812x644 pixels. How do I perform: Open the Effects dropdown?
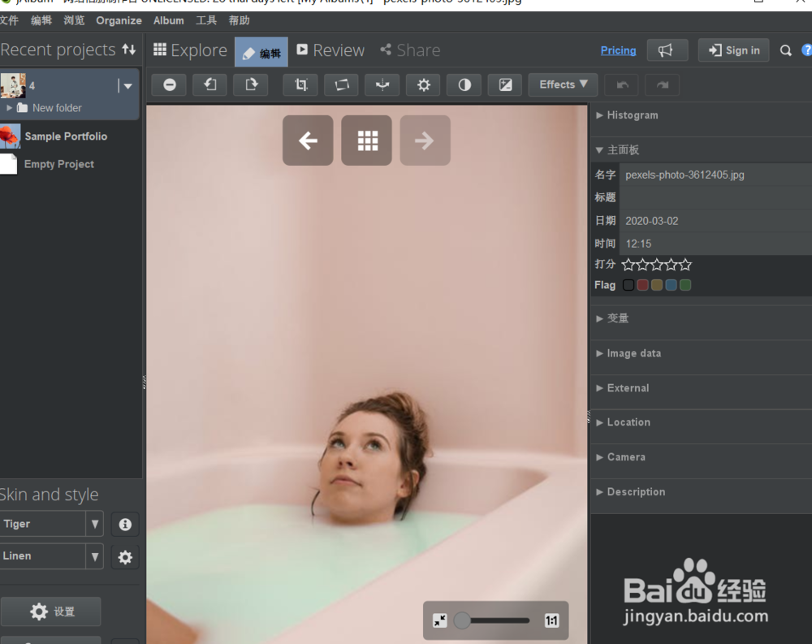point(563,84)
